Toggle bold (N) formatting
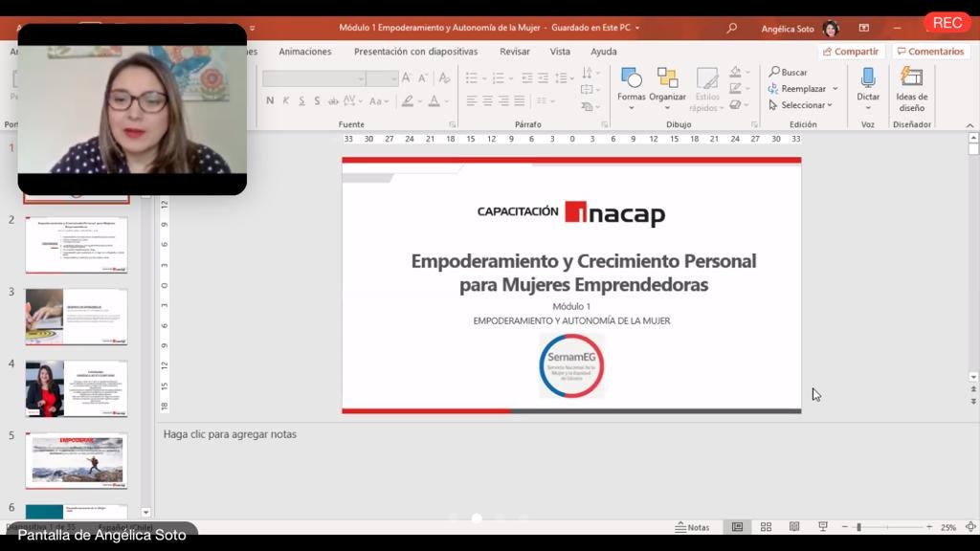 tap(270, 101)
